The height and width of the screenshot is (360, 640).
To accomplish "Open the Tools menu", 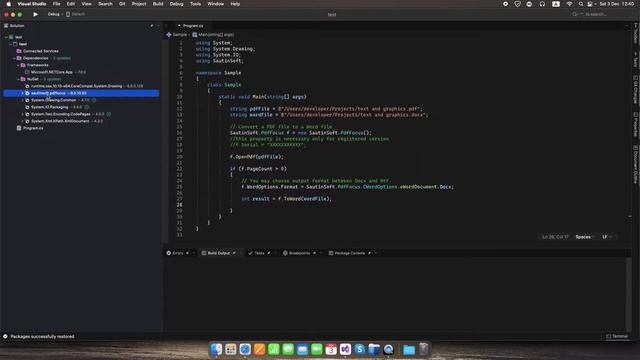I will click(x=196, y=4).
